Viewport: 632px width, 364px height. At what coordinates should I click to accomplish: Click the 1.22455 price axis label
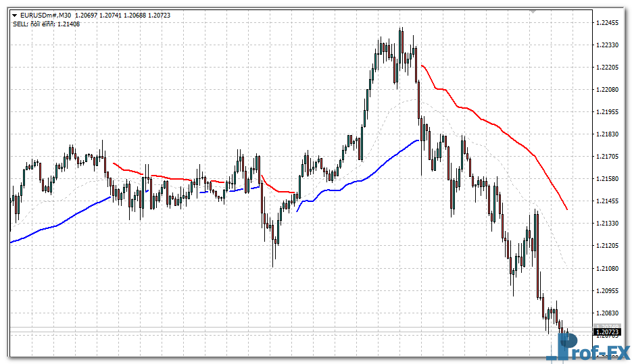pyautogui.click(x=610, y=23)
